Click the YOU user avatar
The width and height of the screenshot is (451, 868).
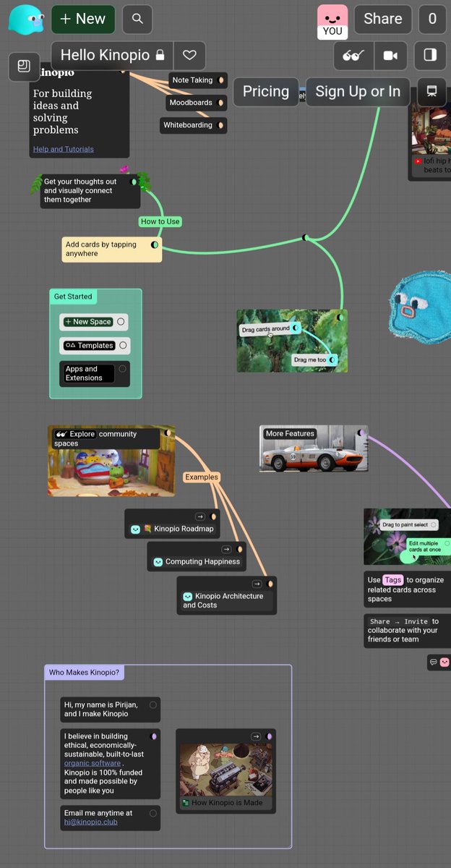point(332,22)
